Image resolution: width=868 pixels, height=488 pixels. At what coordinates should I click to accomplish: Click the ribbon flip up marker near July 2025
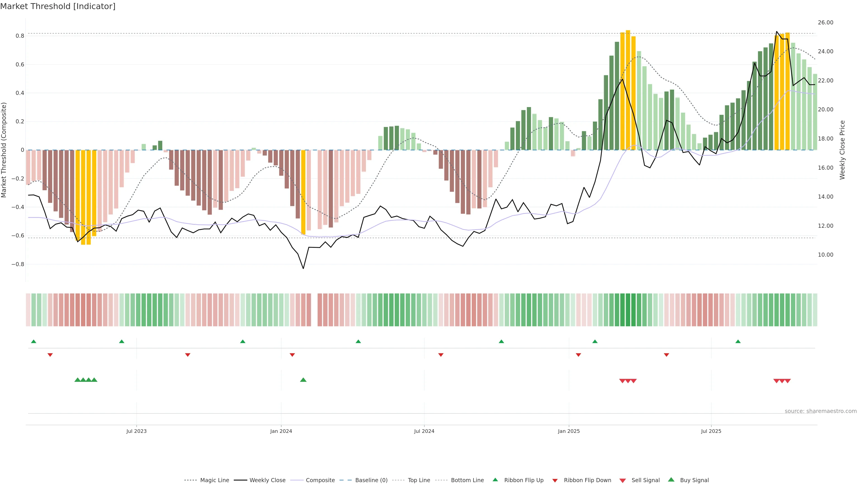(738, 342)
